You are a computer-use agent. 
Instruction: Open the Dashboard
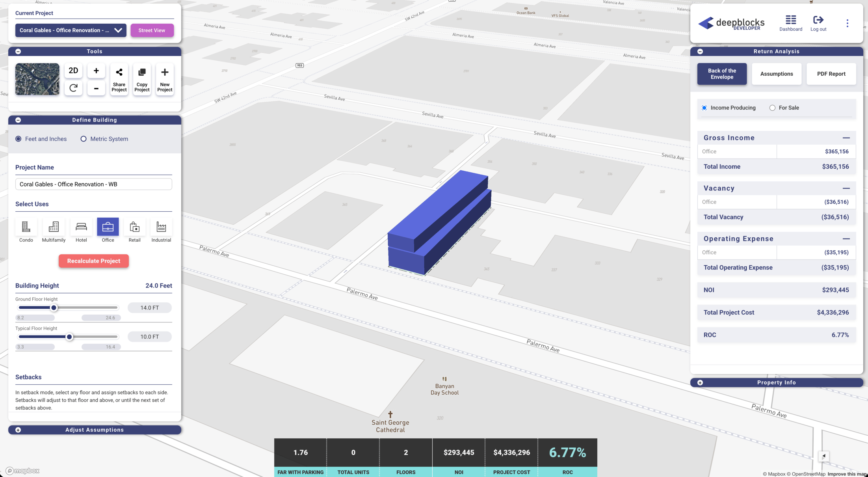tap(791, 23)
